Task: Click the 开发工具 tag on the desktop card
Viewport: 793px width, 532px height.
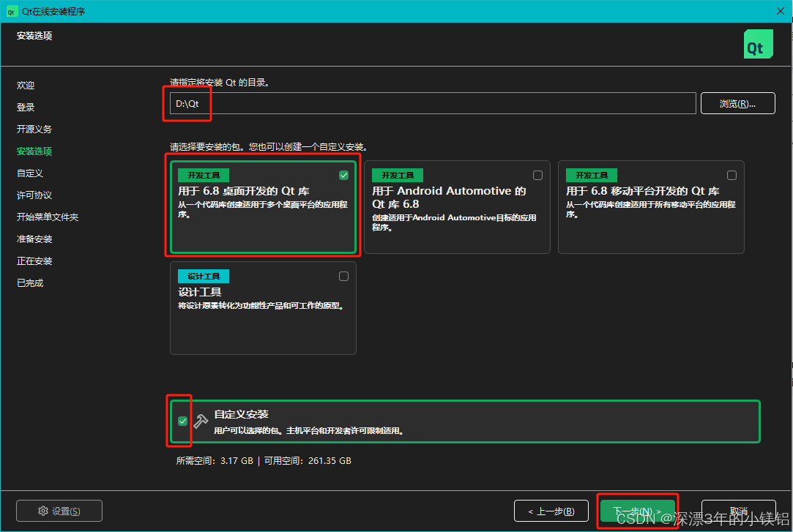Action: (x=204, y=176)
